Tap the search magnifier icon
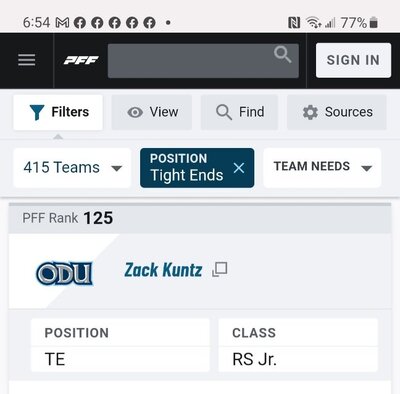 coord(282,54)
